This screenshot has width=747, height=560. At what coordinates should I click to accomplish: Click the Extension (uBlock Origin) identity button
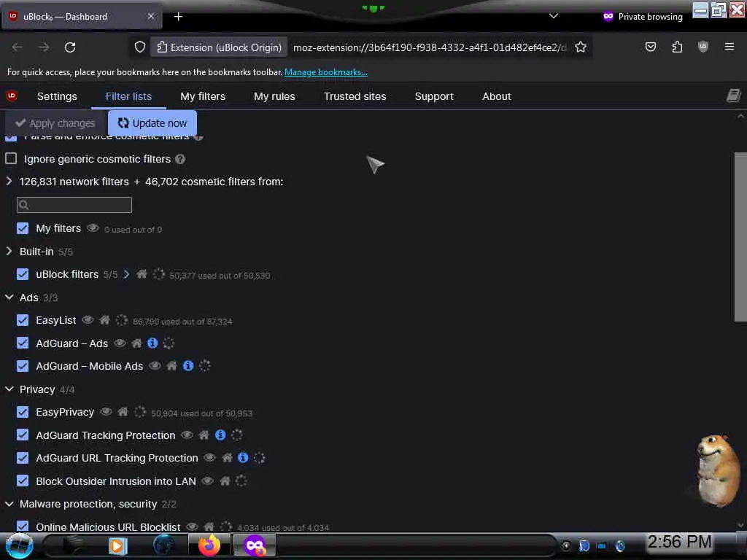[x=219, y=47]
